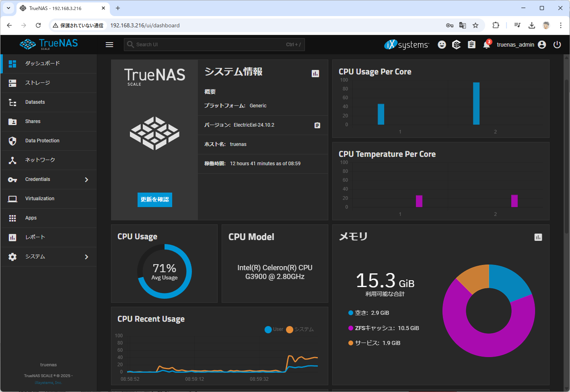Click the iXsystems logo
This screenshot has height=392, width=570.
(x=406, y=45)
